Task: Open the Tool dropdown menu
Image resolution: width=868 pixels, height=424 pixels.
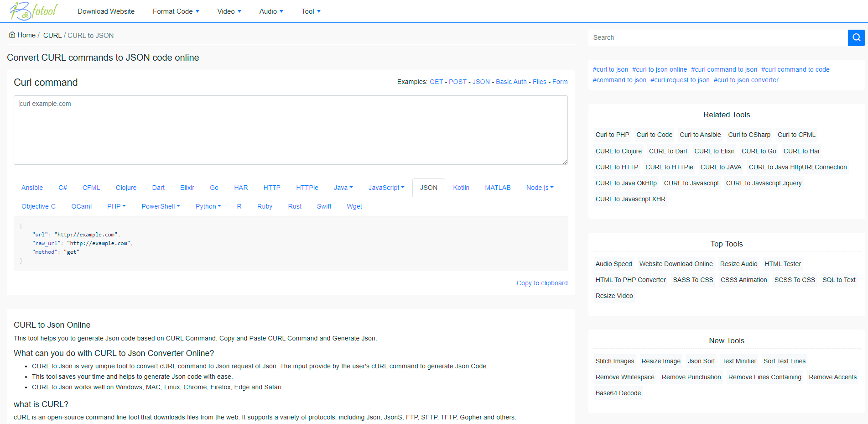Action: pyautogui.click(x=311, y=11)
